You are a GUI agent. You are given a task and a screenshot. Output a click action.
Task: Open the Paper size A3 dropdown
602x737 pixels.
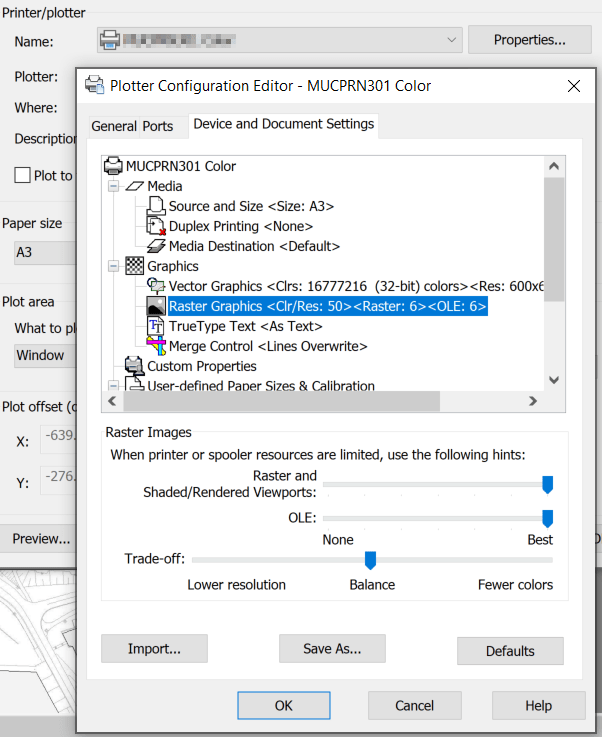(x=45, y=252)
